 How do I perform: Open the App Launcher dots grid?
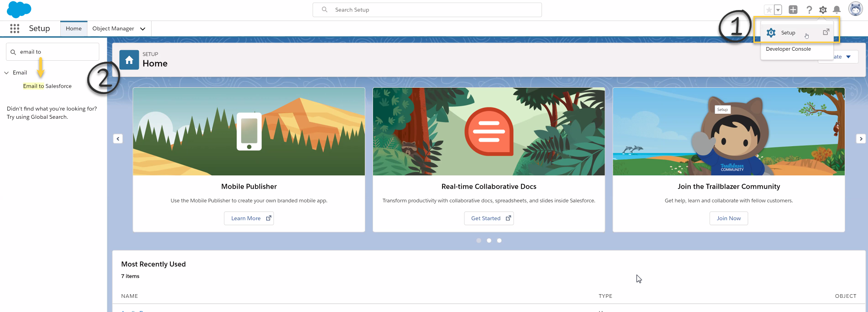15,28
